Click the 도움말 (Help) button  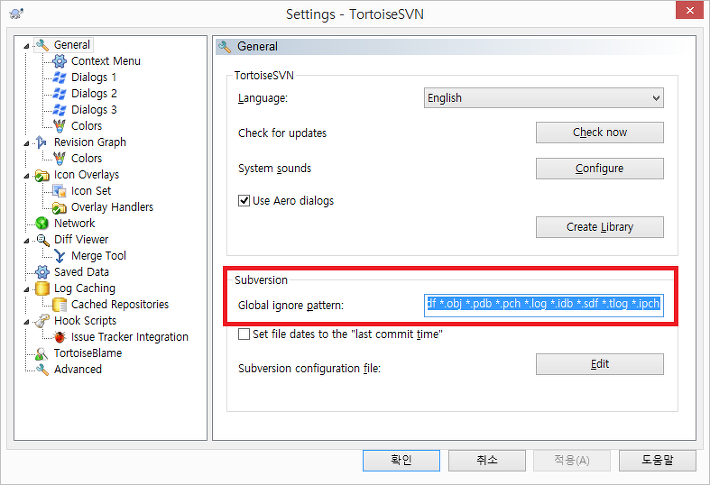(x=657, y=461)
